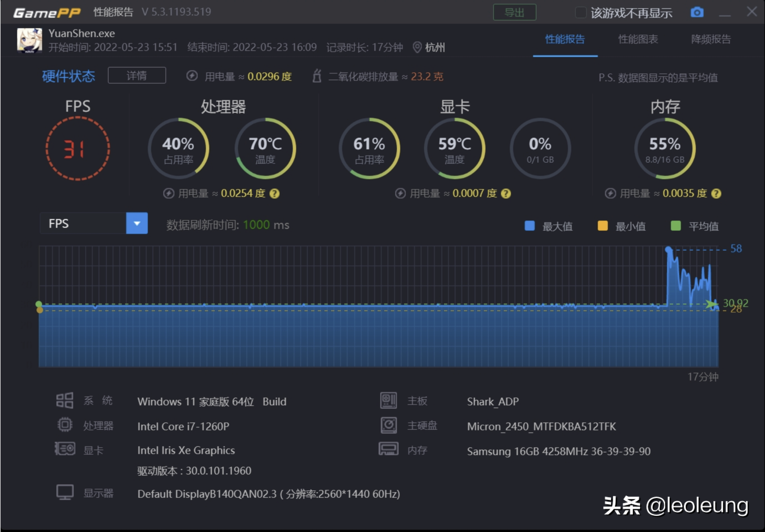This screenshot has height=532, width=765.
Task: Click the system (系统) windows icon
Action: (x=65, y=401)
